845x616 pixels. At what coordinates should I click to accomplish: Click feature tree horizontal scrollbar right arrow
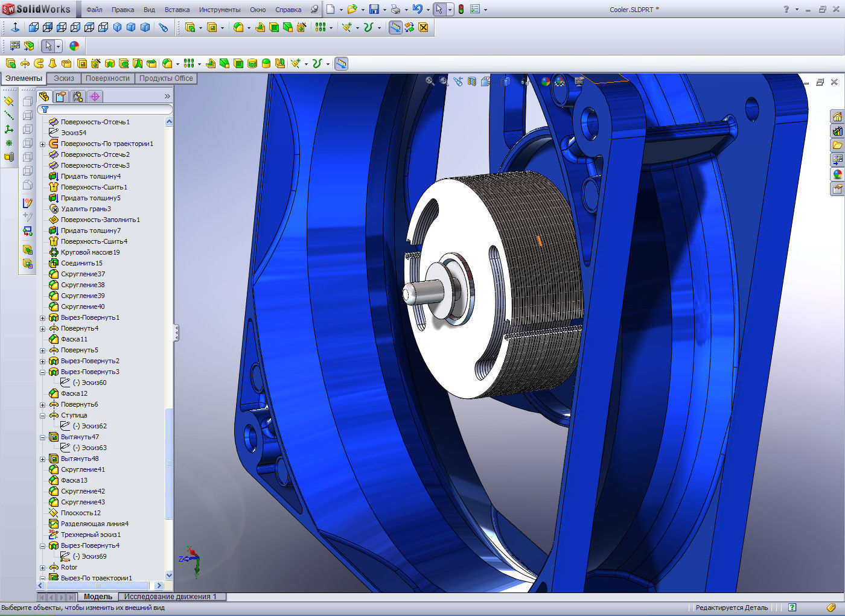point(159,585)
